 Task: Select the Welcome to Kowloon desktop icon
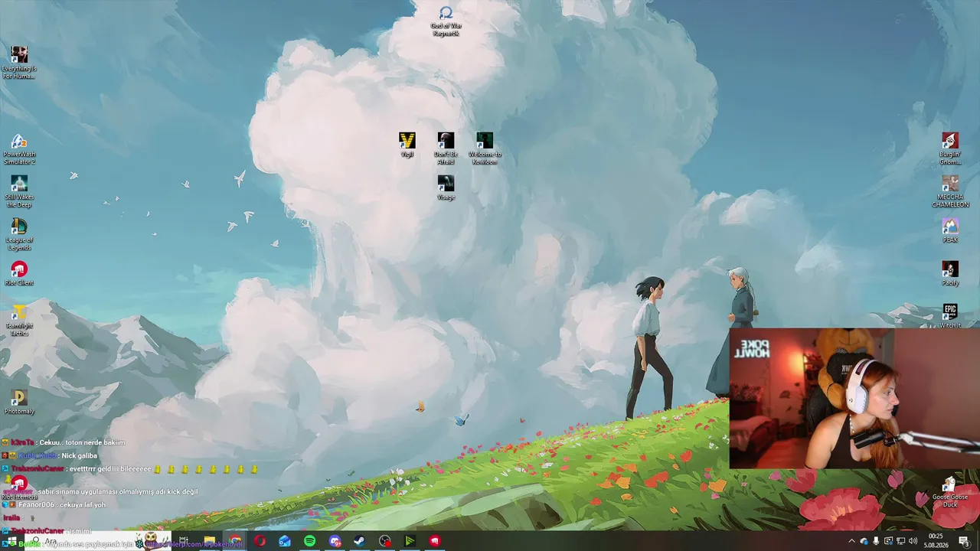pos(485,149)
